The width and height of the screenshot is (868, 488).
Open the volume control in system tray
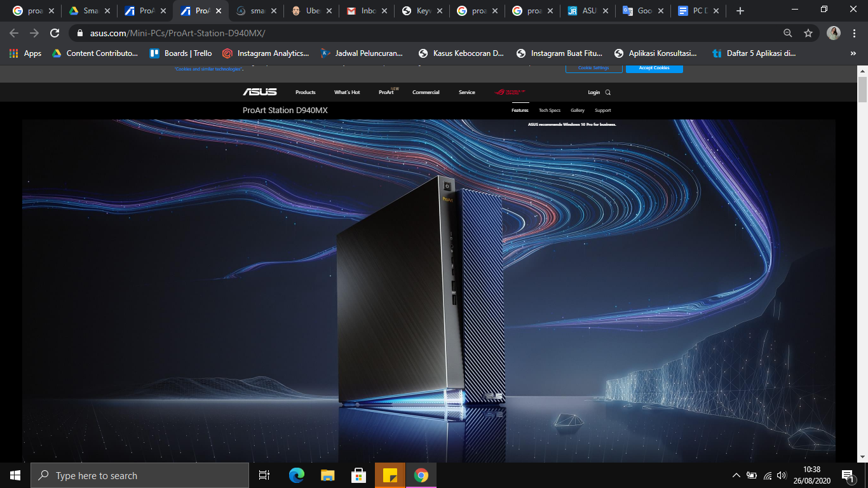tap(782, 475)
